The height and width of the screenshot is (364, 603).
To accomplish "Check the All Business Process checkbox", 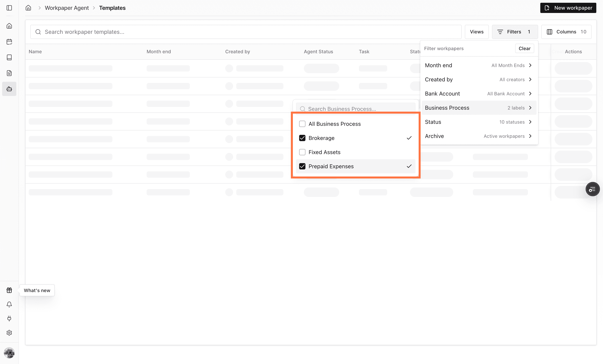I will pyautogui.click(x=302, y=124).
